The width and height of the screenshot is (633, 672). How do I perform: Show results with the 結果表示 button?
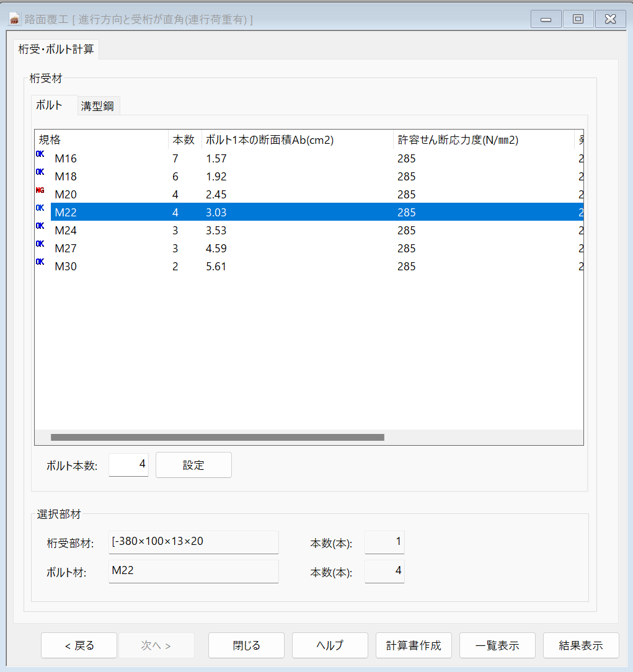(x=581, y=645)
